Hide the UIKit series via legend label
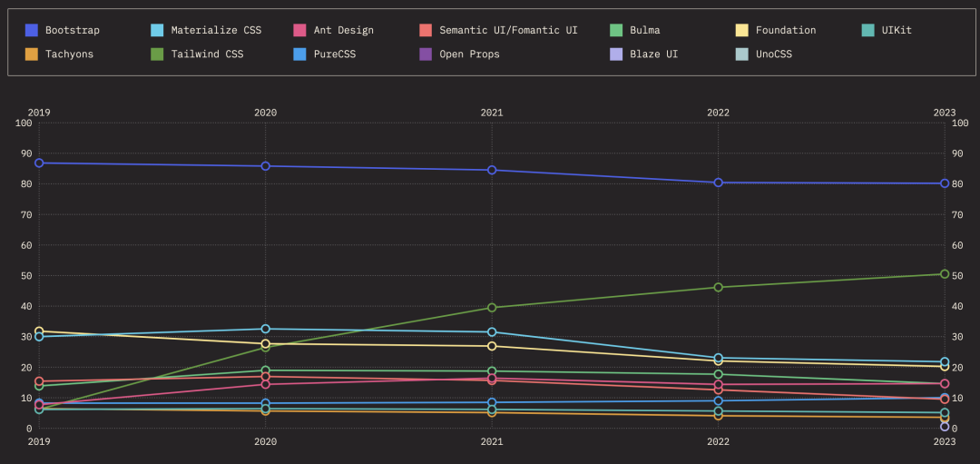980x464 pixels. [x=896, y=30]
